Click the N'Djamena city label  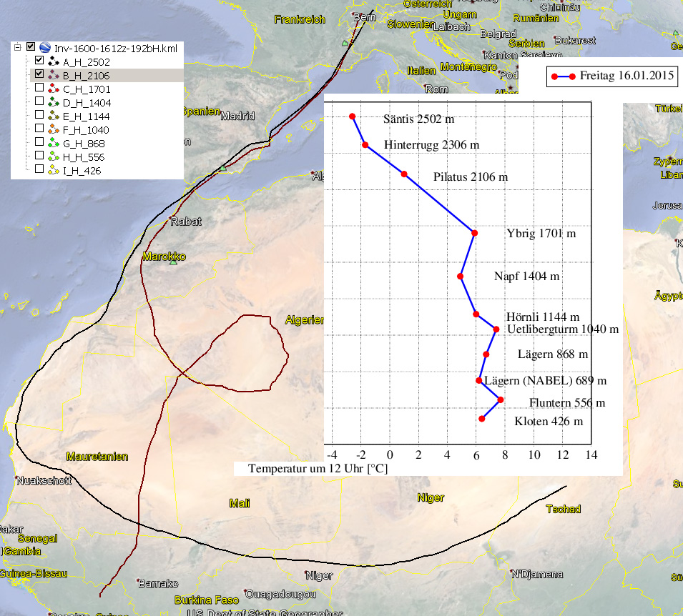537,575
